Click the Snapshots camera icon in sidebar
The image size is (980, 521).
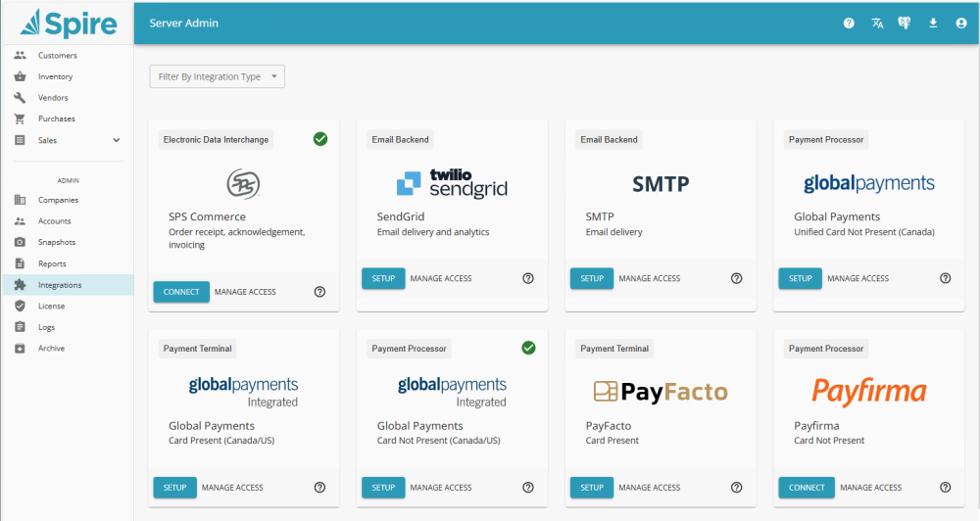(20, 243)
